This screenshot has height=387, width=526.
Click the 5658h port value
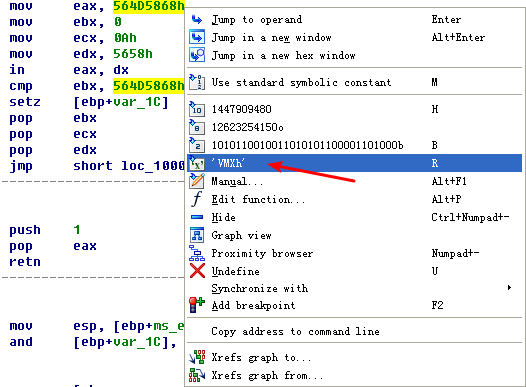pyautogui.click(x=133, y=54)
